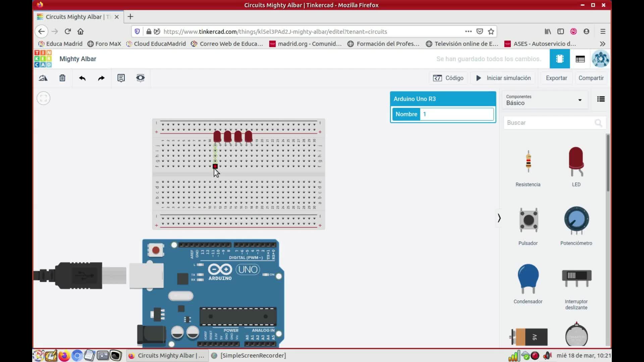
Task: Toggle wire visibility eye icon
Action: [x=140, y=78]
